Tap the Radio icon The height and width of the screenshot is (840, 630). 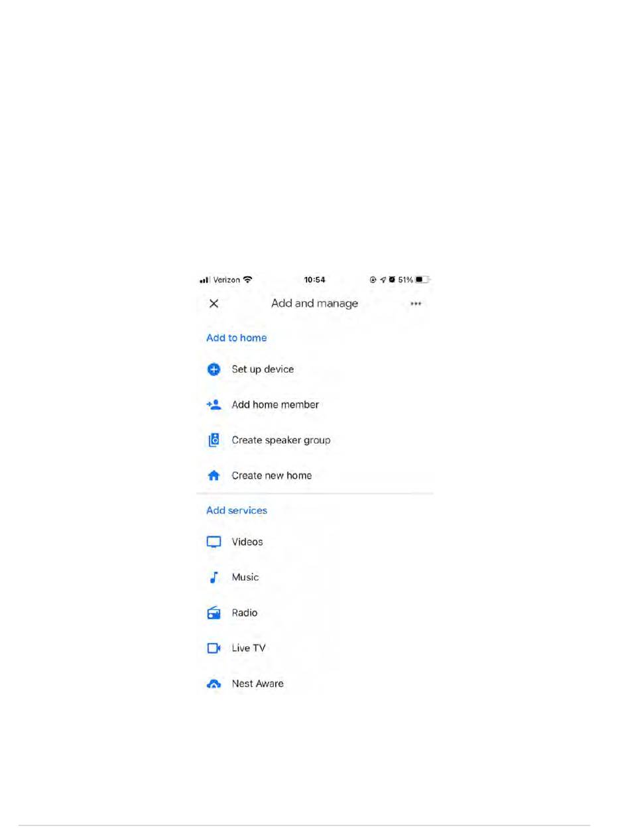pos(214,613)
